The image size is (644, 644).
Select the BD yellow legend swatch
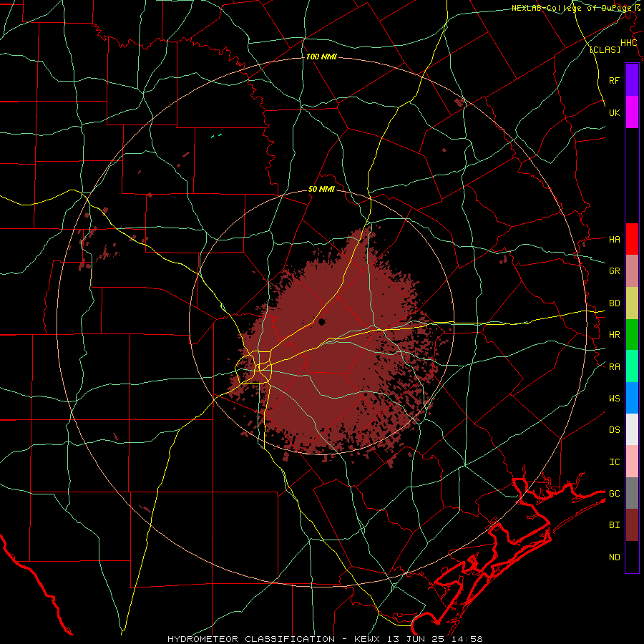(x=632, y=303)
